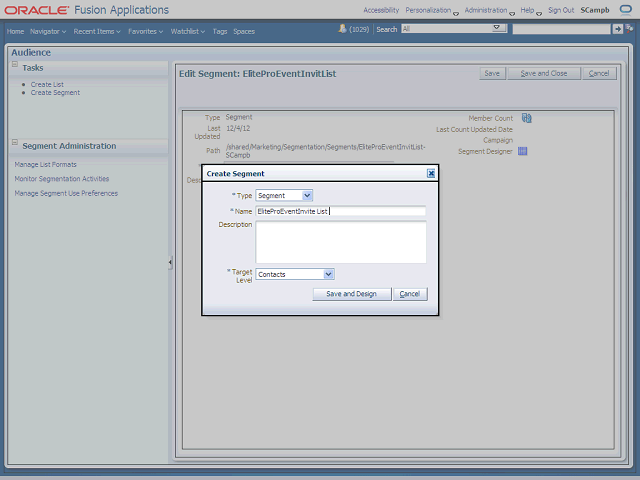The width and height of the screenshot is (640, 480).
Task: Click the search go arrow button
Action: coord(618,29)
